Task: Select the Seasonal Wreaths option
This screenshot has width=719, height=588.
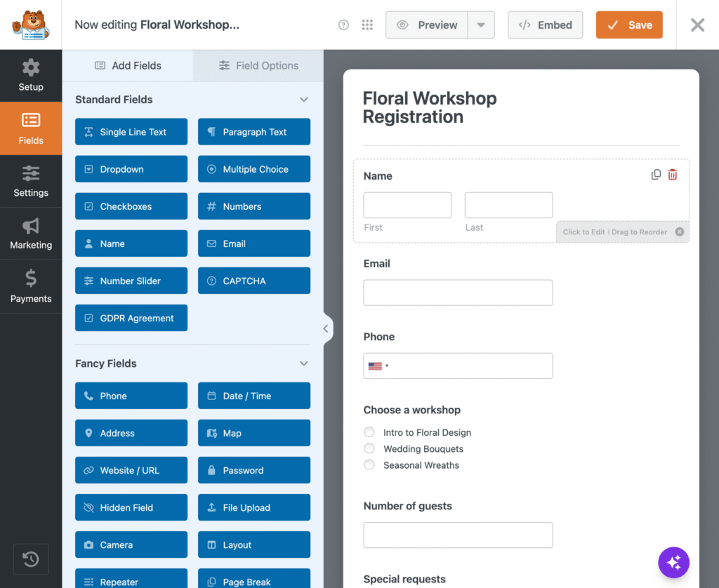Action: tap(369, 465)
